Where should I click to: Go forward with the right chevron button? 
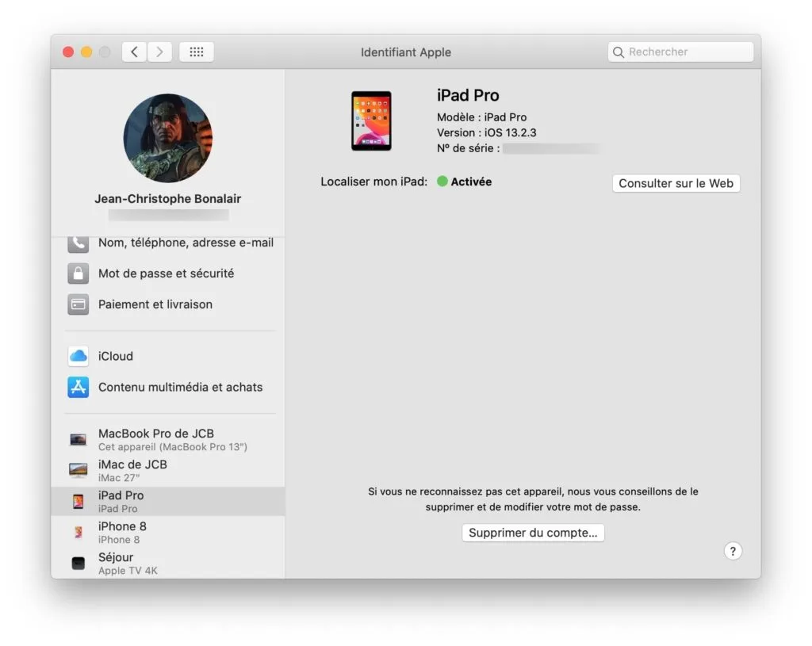pyautogui.click(x=159, y=52)
